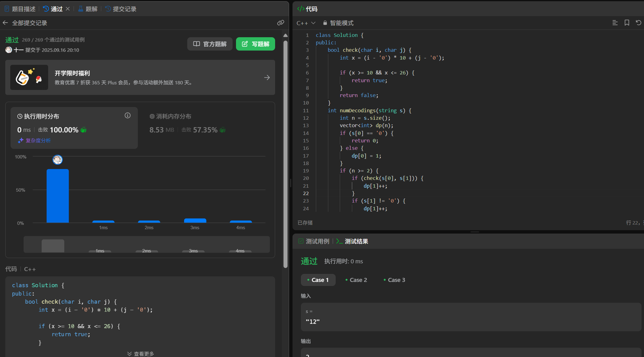Click the back arrow beside 全部提交记录
The width and height of the screenshot is (644, 357).
[x=5, y=23]
